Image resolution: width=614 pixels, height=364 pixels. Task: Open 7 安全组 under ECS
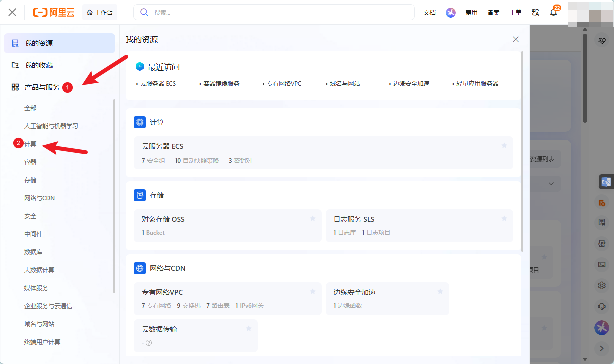coord(153,161)
